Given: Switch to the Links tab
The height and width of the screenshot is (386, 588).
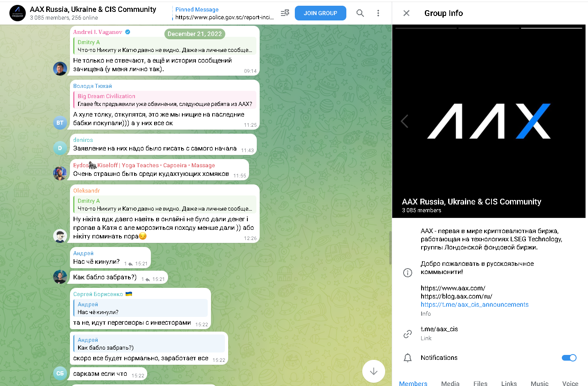Looking at the screenshot, I should pyautogui.click(x=509, y=383).
